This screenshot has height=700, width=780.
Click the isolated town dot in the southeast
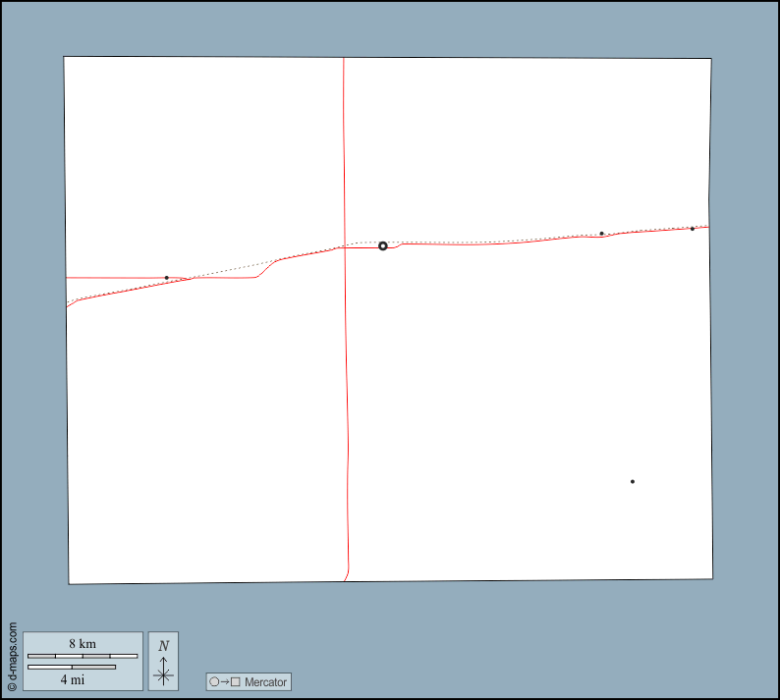point(633,481)
